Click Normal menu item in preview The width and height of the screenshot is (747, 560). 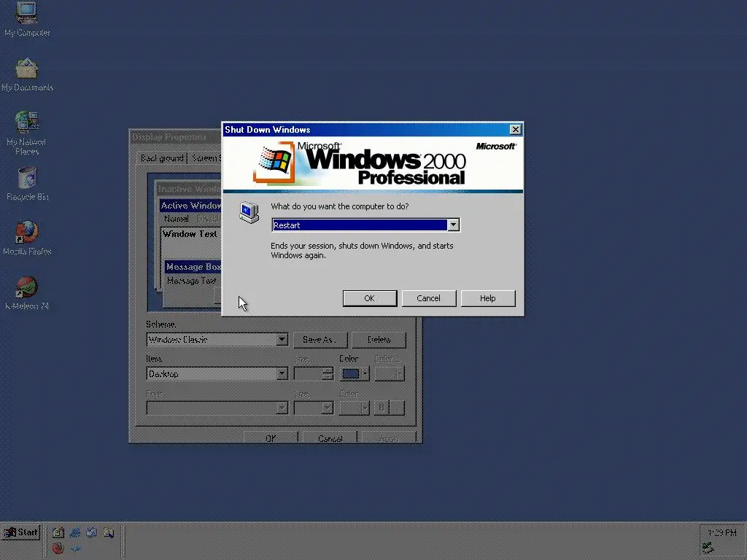[x=177, y=219]
